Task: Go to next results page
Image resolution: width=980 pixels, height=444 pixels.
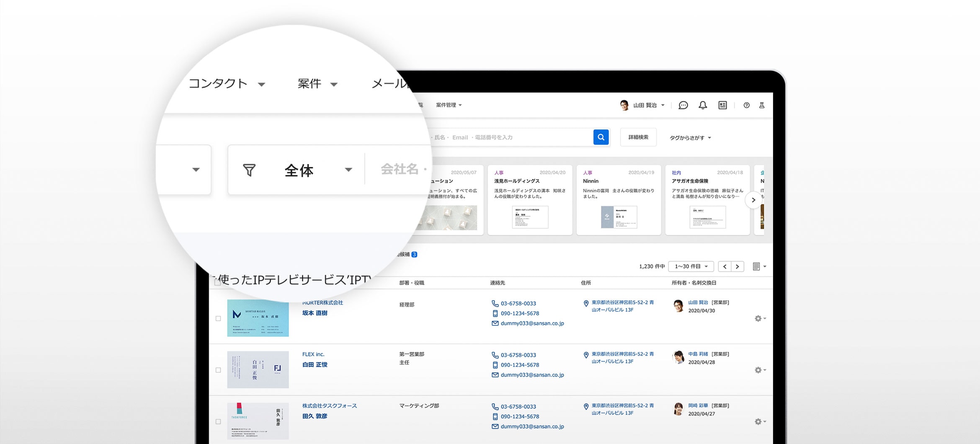Action: (x=738, y=266)
